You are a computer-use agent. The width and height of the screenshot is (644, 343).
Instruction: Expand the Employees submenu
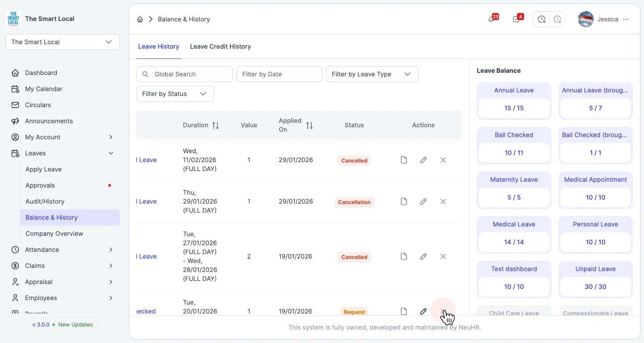pyautogui.click(x=111, y=298)
